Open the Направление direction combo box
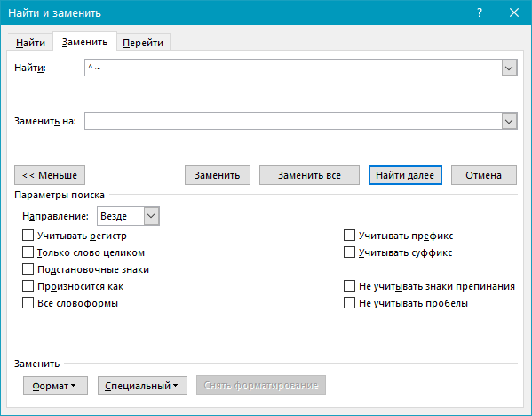 tap(128, 216)
